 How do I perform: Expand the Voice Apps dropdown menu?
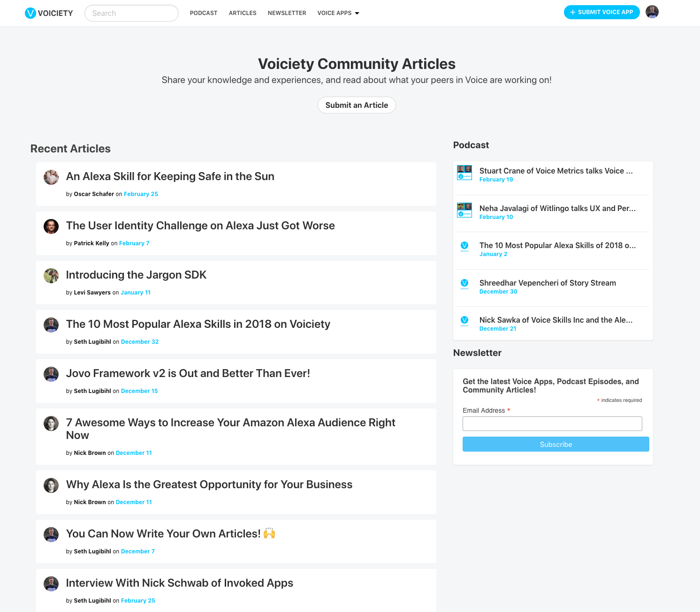[338, 13]
